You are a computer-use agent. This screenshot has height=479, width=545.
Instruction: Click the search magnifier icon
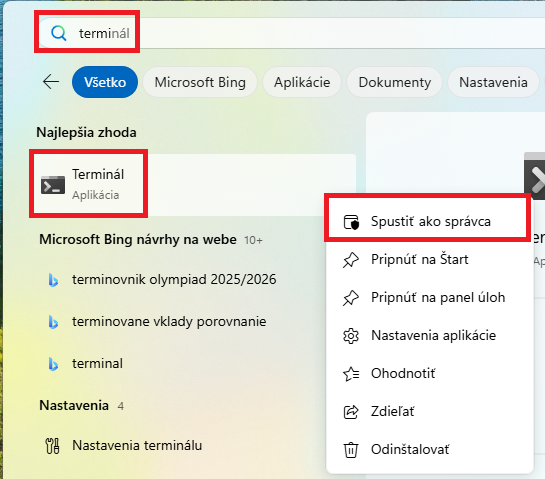[58, 33]
